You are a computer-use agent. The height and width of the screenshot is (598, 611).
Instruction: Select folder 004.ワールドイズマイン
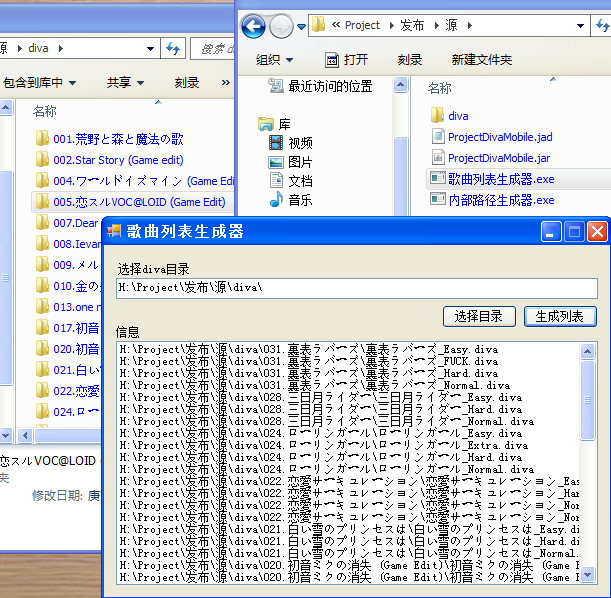click(x=134, y=181)
